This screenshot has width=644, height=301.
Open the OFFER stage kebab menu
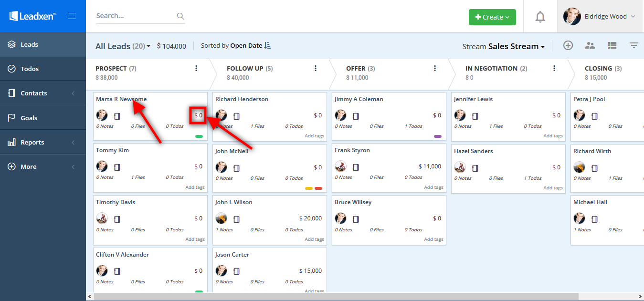pos(435,69)
